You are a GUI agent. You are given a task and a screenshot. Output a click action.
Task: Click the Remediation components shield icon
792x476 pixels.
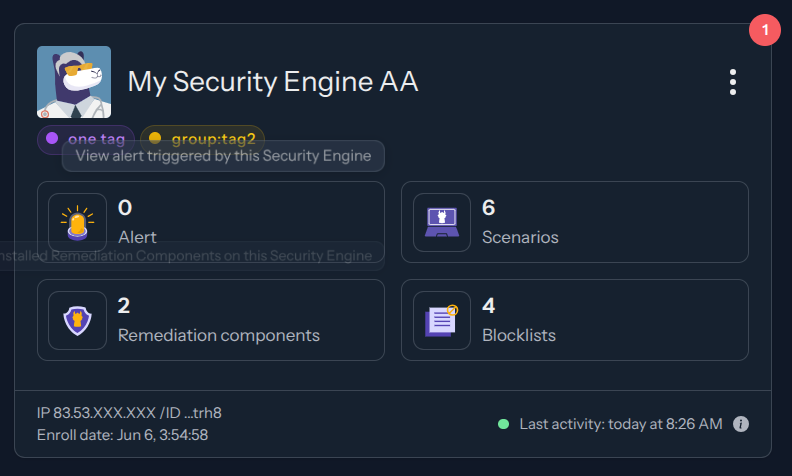(77, 320)
